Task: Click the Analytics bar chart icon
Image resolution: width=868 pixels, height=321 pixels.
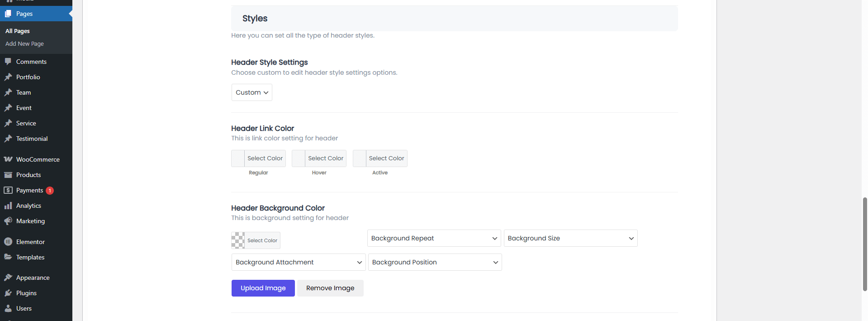Action: pyautogui.click(x=8, y=206)
